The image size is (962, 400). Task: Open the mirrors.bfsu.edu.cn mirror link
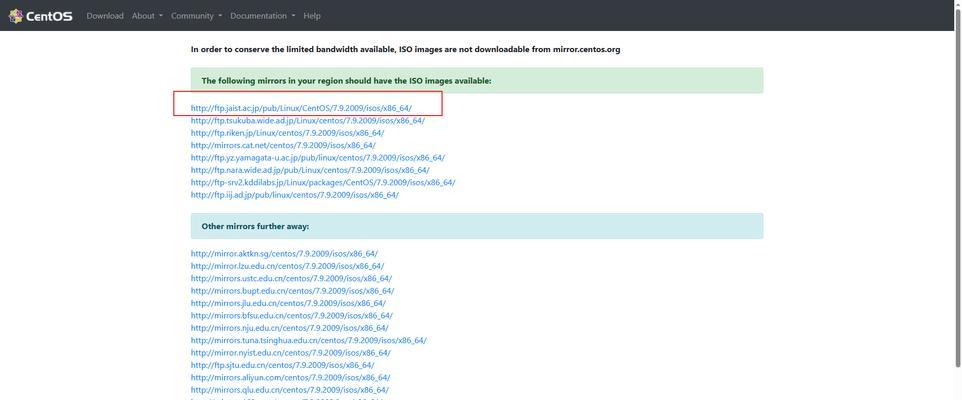[291, 315]
